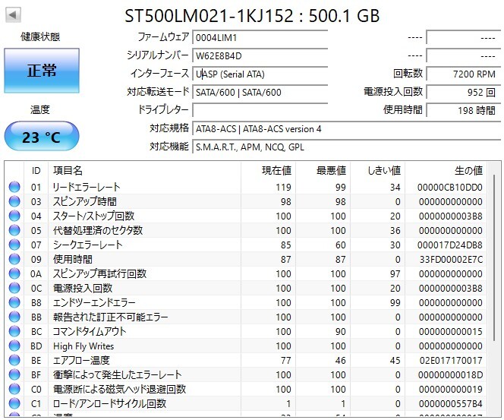Select the status icon for 衝撃によって発生したエラーレート

click(14, 374)
